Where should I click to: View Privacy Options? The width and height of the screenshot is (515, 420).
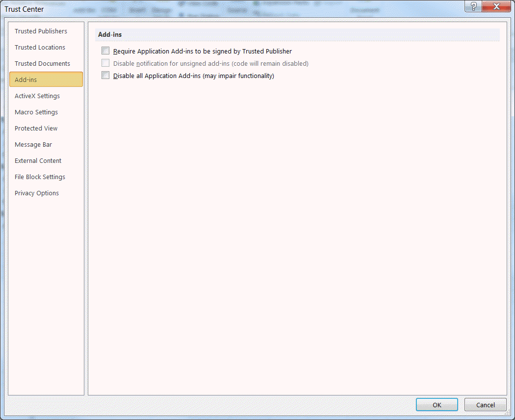point(37,193)
